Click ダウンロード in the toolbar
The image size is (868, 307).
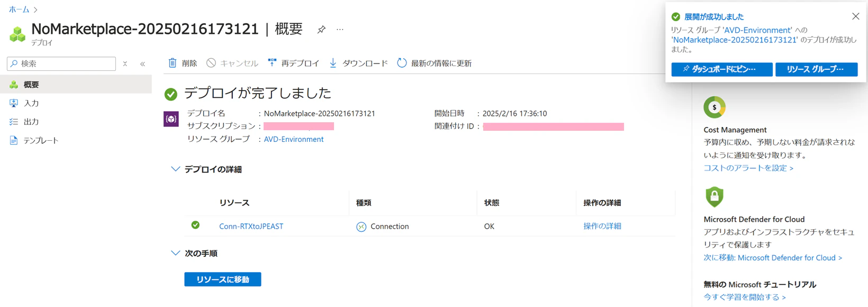[x=358, y=63]
